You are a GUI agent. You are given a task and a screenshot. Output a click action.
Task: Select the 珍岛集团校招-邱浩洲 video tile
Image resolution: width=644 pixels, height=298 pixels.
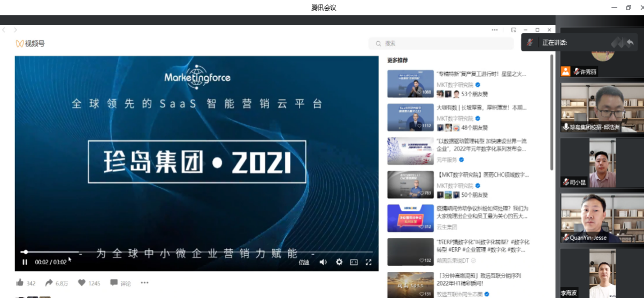point(602,108)
